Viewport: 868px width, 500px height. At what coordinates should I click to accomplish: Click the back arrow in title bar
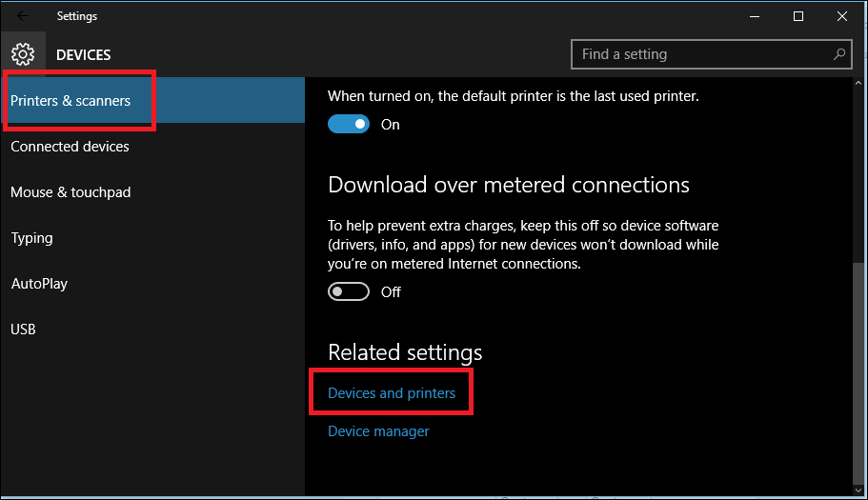23,16
